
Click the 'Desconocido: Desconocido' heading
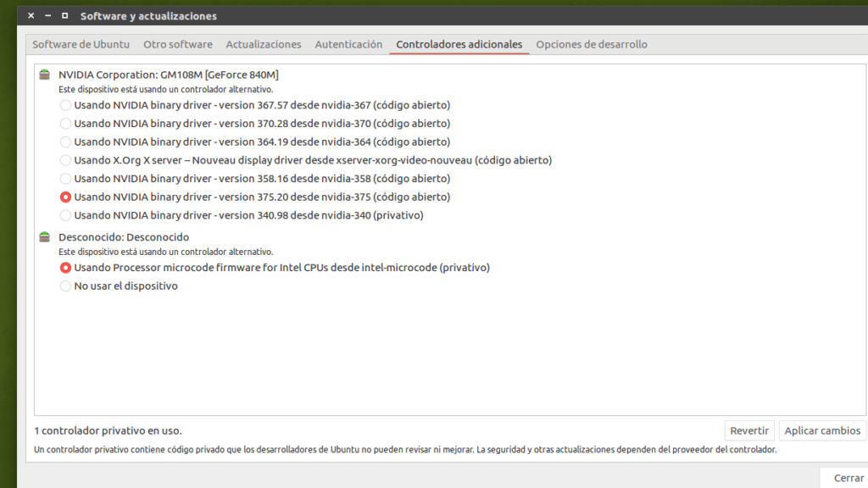pyautogui.click(x=124, y=237)
